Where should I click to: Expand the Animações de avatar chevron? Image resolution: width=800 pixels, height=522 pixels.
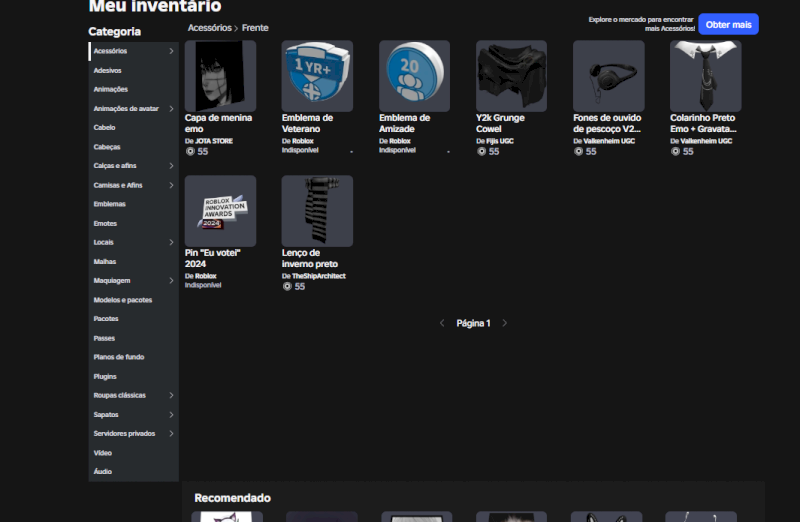point(171,109)
